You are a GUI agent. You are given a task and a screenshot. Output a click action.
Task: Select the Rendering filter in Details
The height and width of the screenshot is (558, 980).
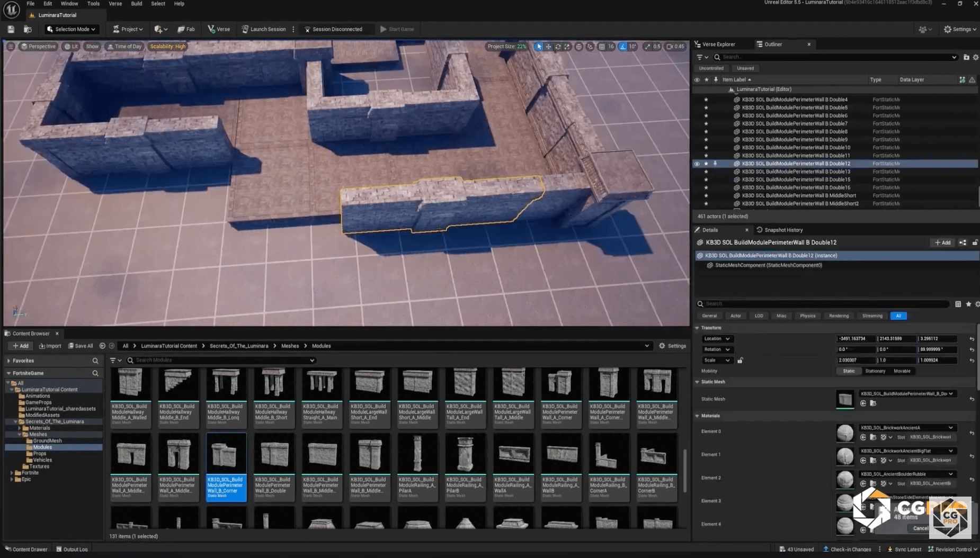pos(839,316)
